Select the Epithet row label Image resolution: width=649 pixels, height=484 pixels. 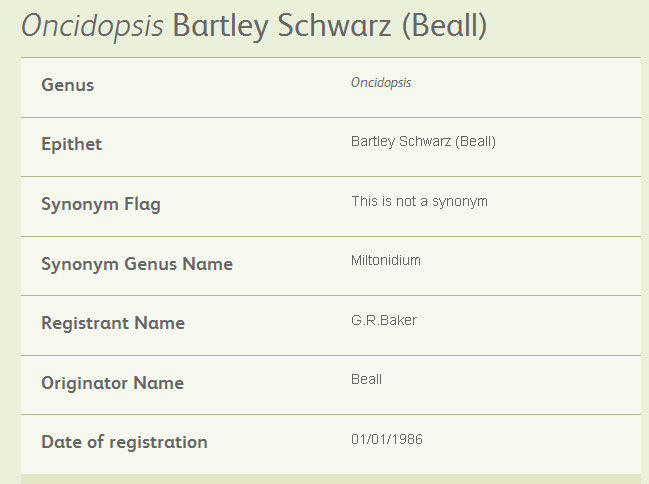[71, 144]
